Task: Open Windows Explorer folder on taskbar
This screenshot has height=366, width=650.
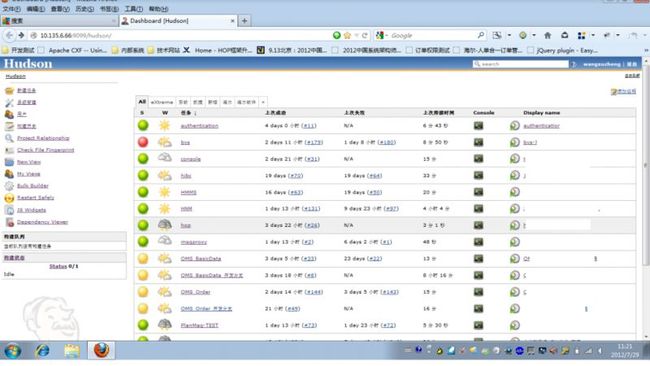Action: (x=72, y=351)
